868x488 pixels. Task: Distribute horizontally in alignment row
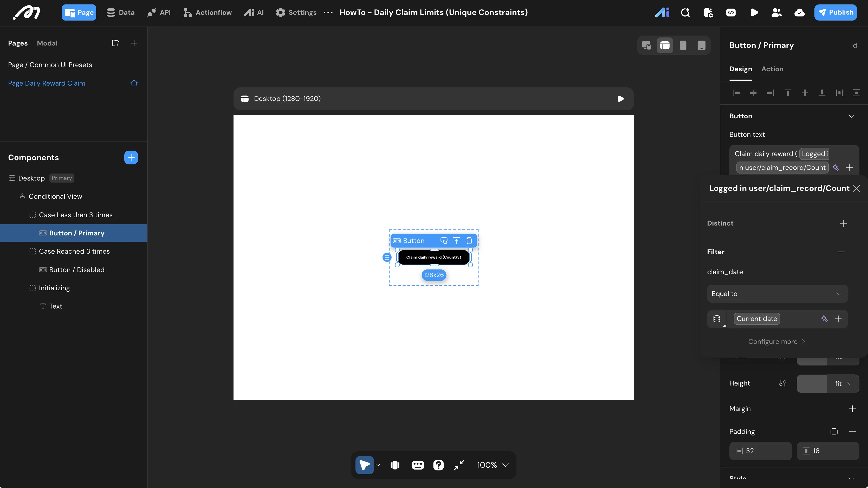(839, 93)
